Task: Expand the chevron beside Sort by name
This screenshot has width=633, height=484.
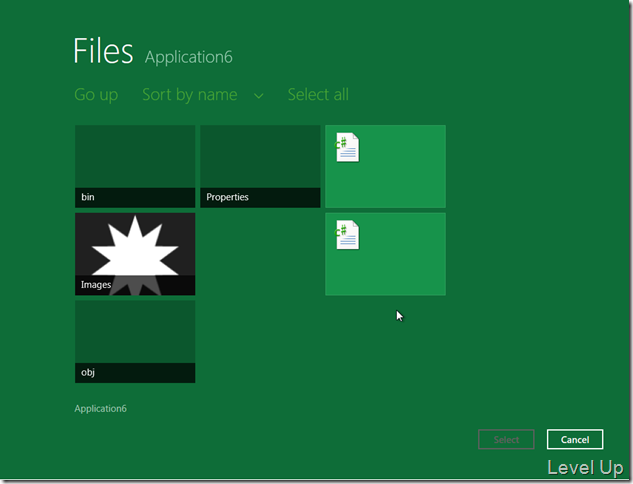Action: (259, 96)
